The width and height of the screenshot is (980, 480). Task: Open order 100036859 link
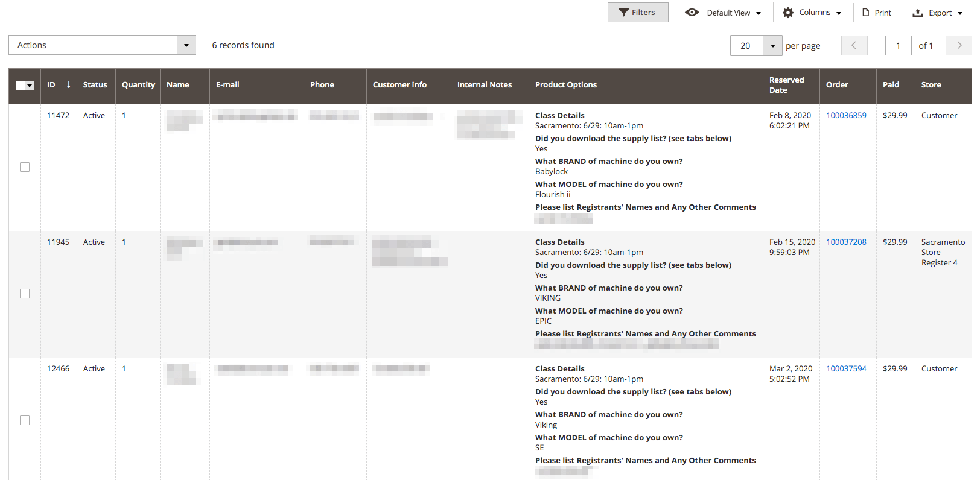pyautogui.click(x=846, y=115)
